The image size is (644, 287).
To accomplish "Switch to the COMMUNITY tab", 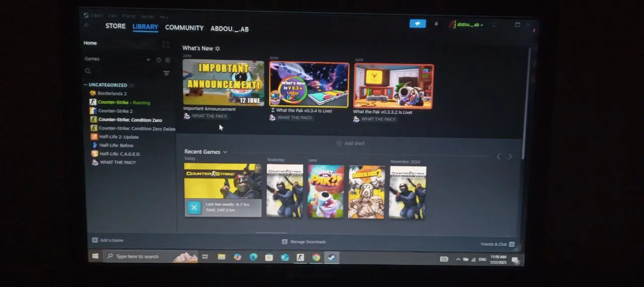I will pos(184,28).
